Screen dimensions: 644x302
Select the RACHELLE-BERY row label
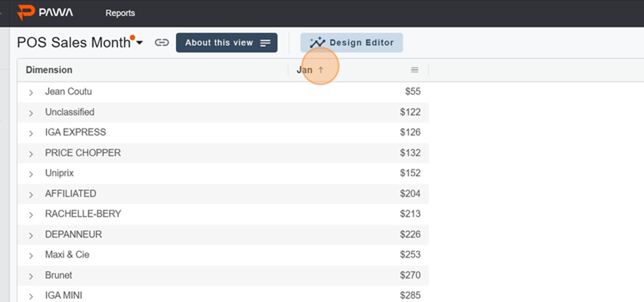pos(83,214)
